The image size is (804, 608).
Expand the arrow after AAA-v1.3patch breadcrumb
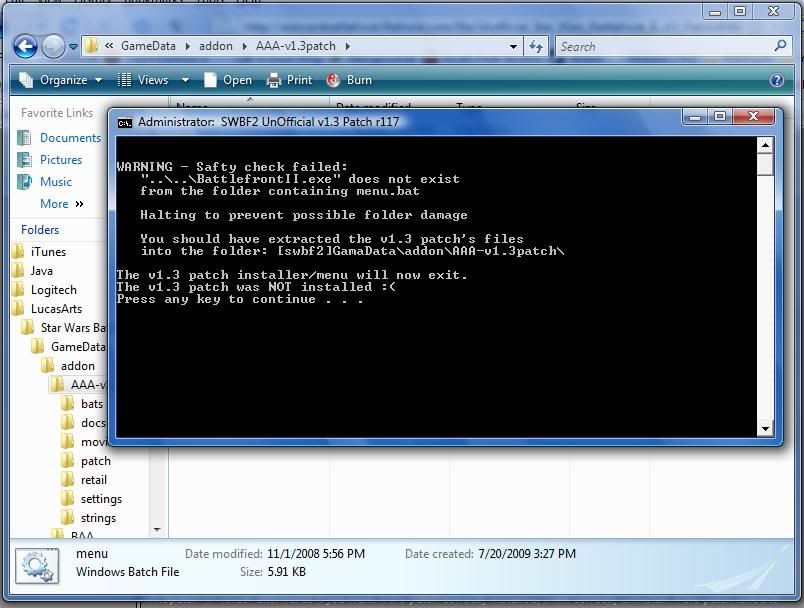click(348, 47)
